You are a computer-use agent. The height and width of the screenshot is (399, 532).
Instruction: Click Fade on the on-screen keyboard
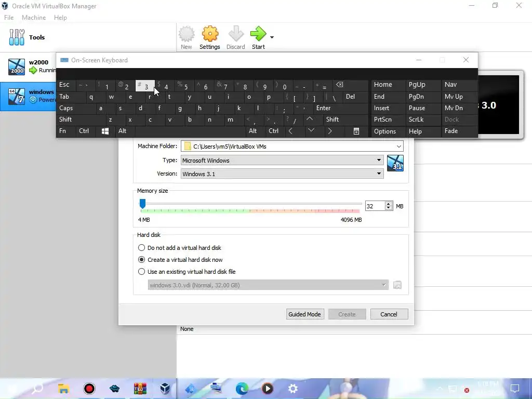(459, 131)
